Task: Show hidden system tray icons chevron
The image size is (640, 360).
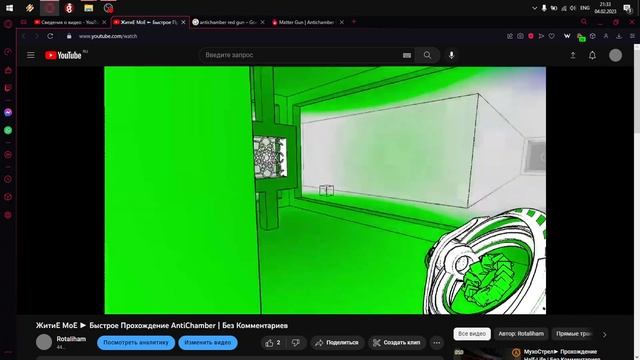Action: pyautogui.click(x=534, y=8)
